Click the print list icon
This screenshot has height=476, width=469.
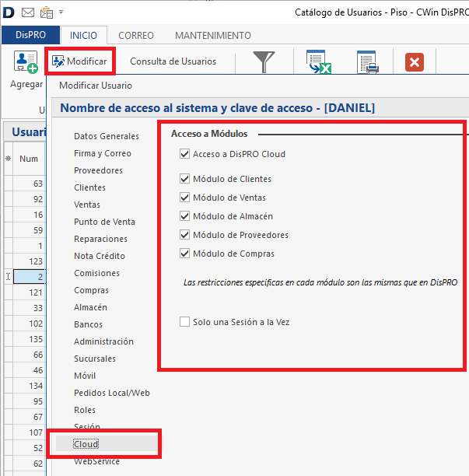(x=367, y=62)
